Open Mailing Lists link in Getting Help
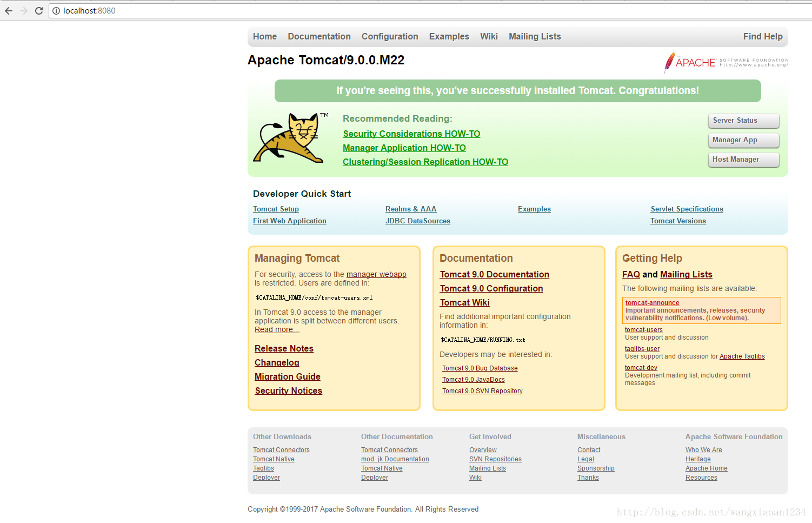 click(687, 275)
